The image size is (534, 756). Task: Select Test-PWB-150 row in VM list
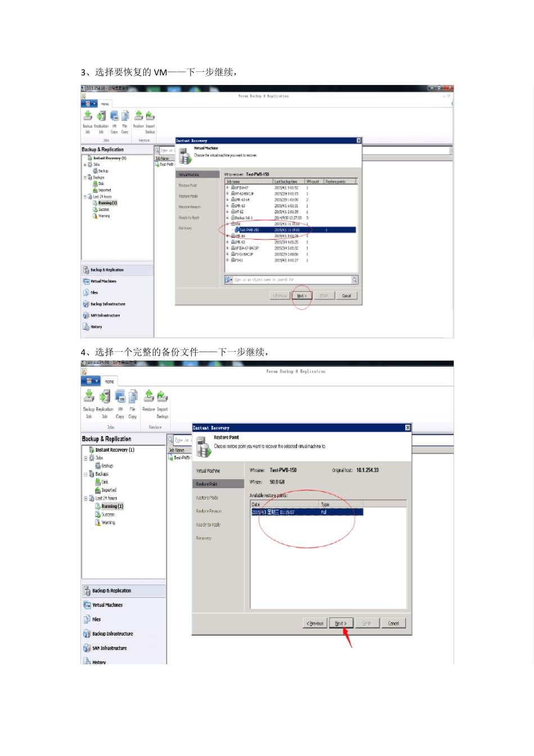295,230
